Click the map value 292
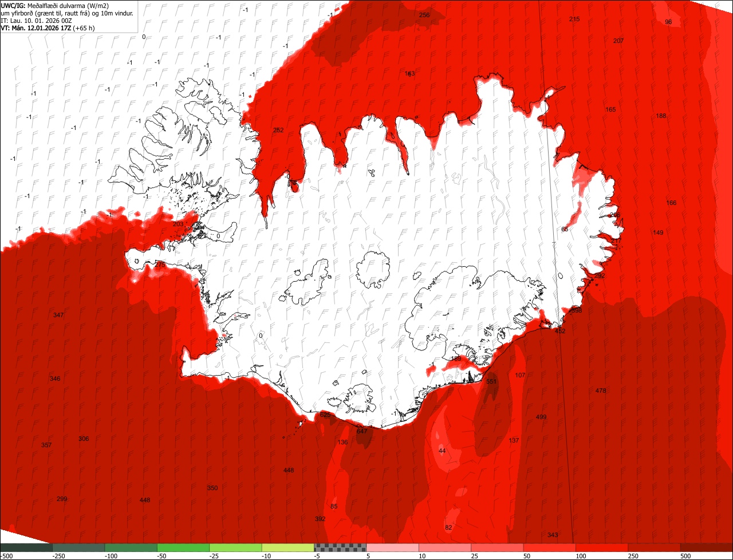733x560 pixels. pos(600,275)
